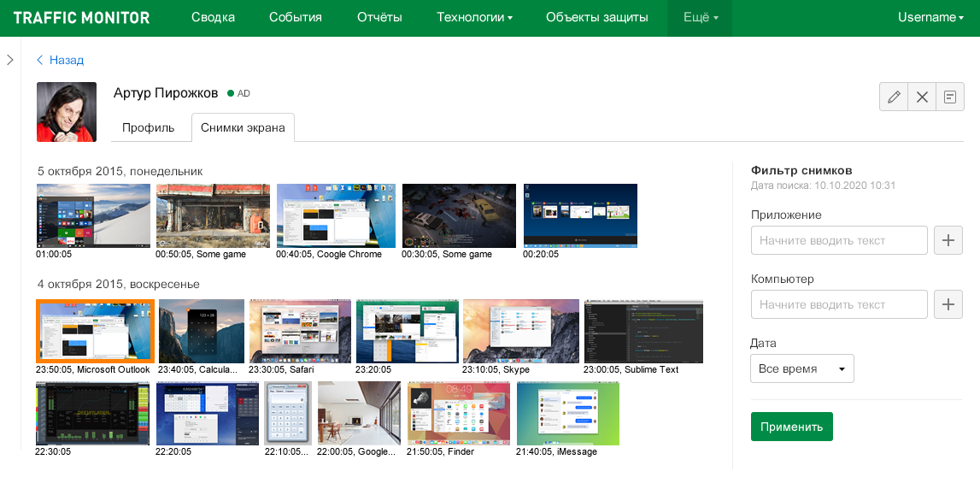
Task: Expand the left sidebar chevron
Action: (10, 60)
